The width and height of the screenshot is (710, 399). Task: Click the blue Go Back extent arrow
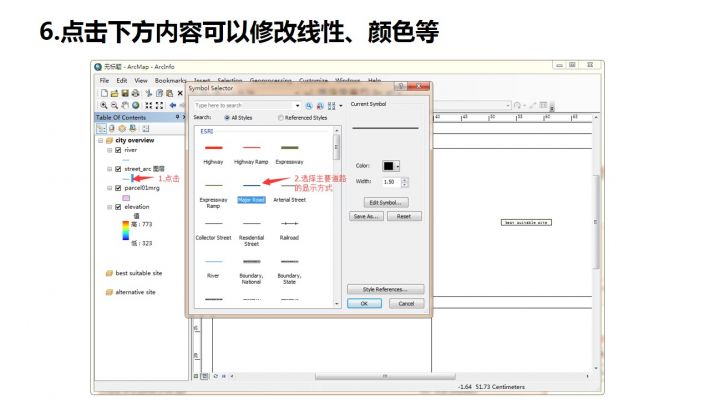tap(173, 105)
